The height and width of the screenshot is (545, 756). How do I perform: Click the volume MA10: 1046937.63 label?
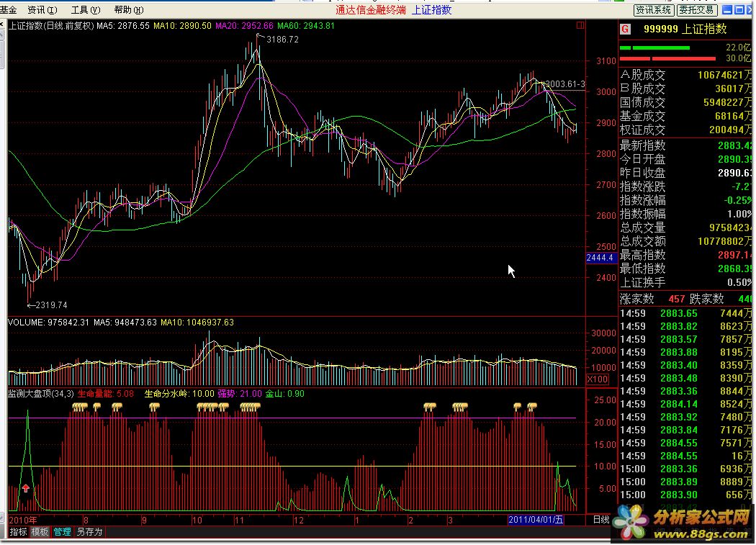[197, 323]
